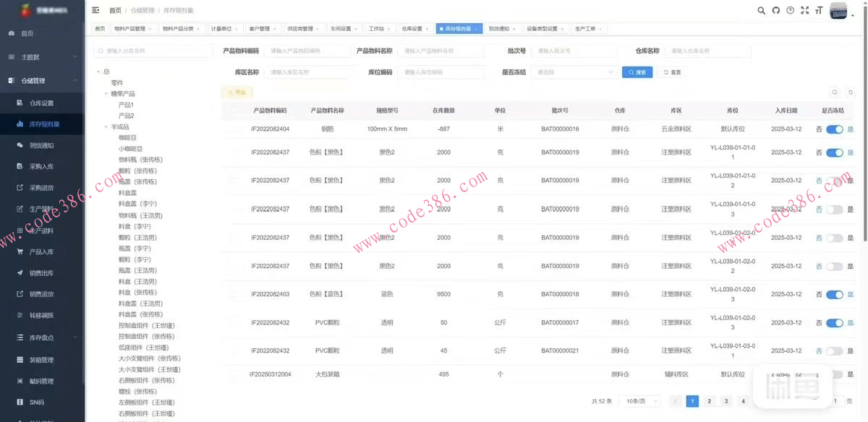Click the font-size adjustment icon

[820, 10]
